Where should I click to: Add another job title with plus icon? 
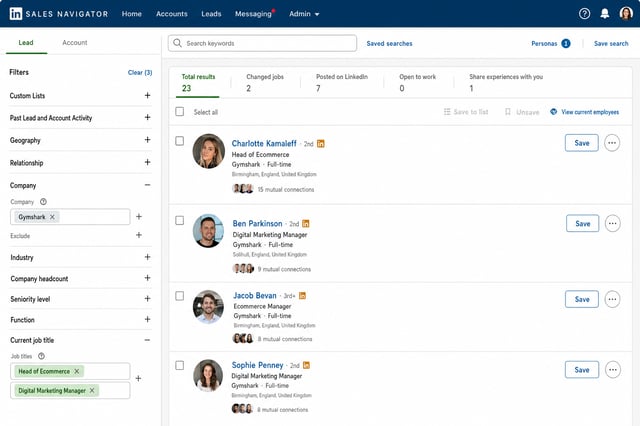138,378
